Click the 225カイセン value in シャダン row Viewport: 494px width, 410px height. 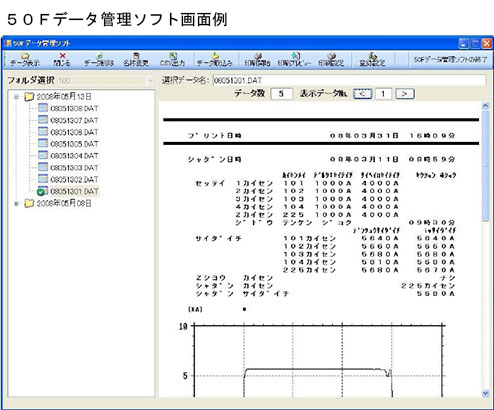[x=428, y=286]
